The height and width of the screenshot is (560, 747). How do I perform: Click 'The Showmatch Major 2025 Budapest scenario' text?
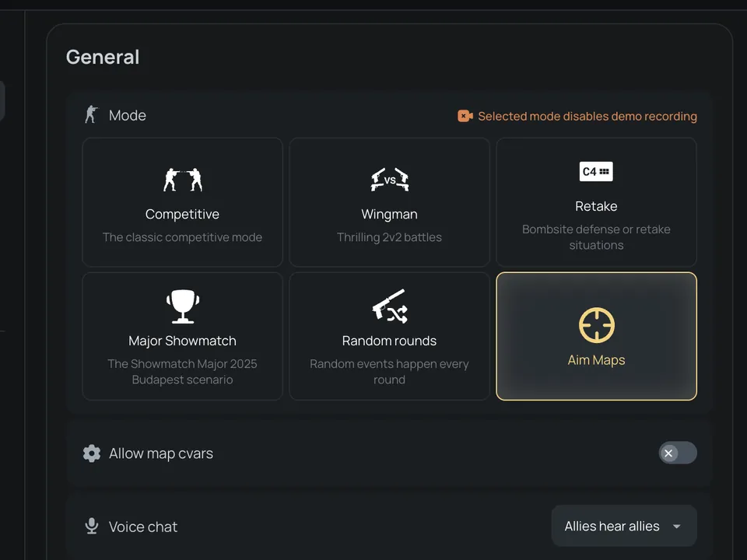[x=182, y=372]
